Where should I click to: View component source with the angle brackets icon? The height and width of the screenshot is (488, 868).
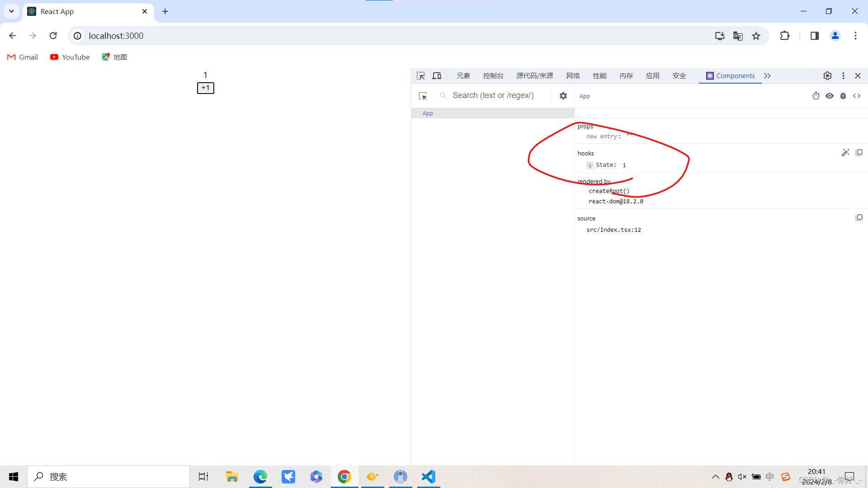[857, 96]
